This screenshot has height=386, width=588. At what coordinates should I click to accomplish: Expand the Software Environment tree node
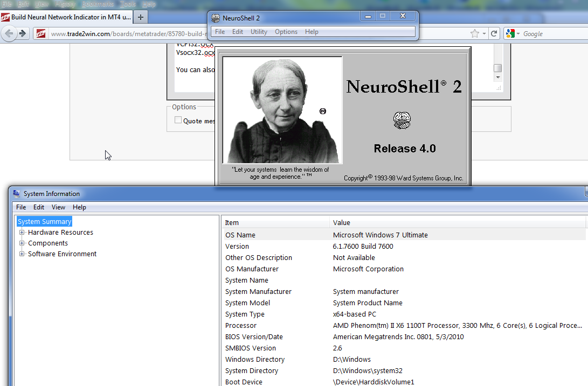22,254
